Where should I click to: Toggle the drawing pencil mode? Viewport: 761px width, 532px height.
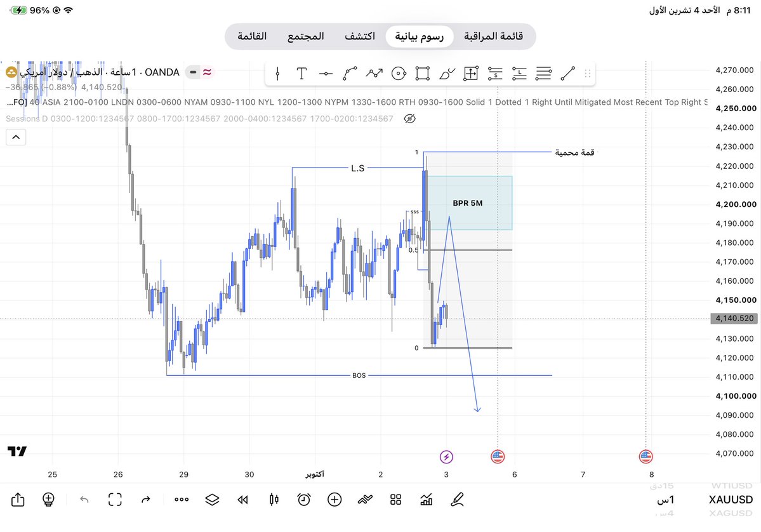click(457, 500)
